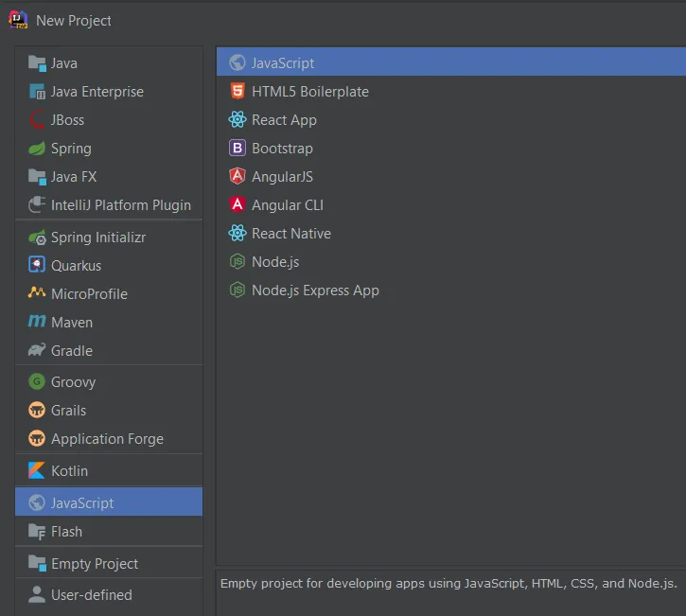Click the Angular CLI red icon
Screen dimensions: 686x616
pyautogui.click(x=237, y=204)
